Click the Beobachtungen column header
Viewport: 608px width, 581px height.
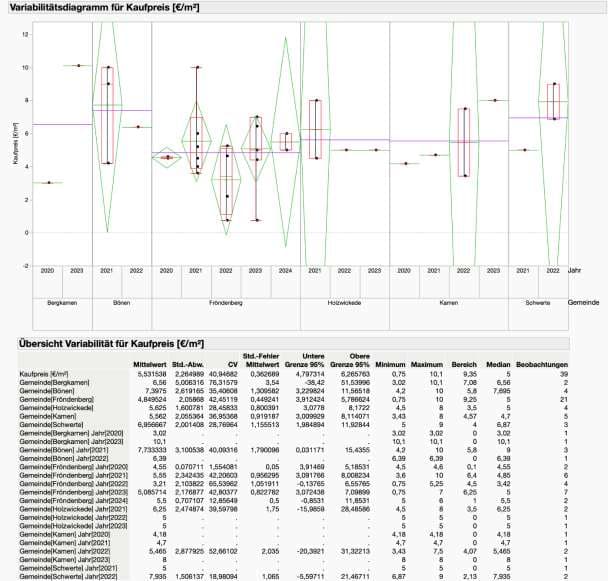[x=542, y=365]
